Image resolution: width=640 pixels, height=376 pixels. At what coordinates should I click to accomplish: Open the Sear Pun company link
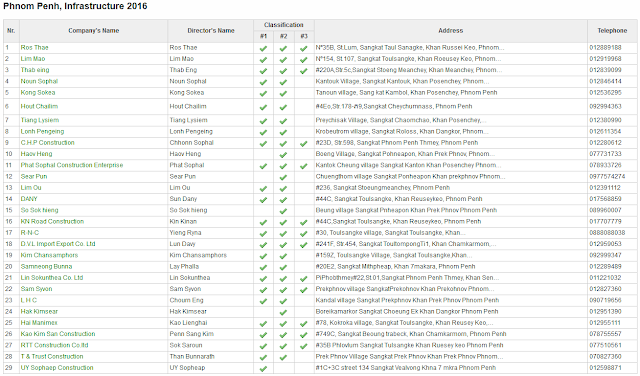(34, 176)
